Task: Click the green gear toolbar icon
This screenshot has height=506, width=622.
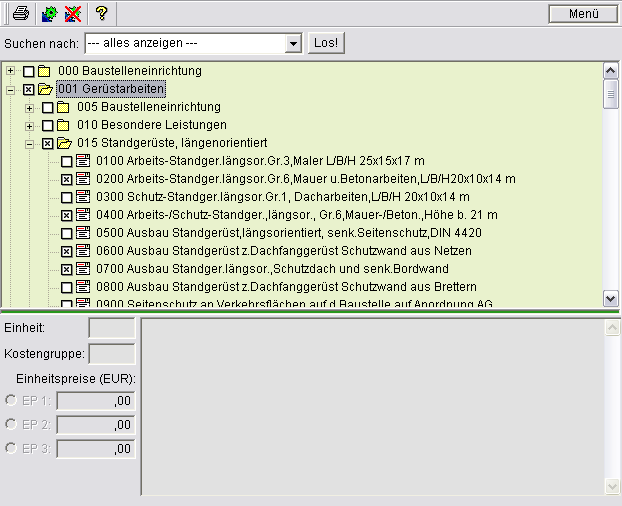Action: click(x=50, y=14)
